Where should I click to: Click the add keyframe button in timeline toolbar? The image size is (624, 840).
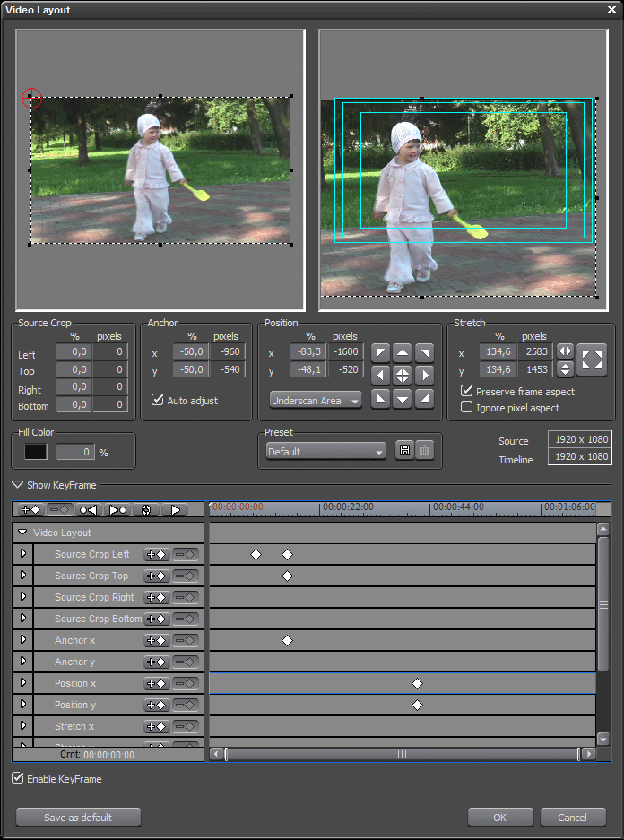click(30, 510)
